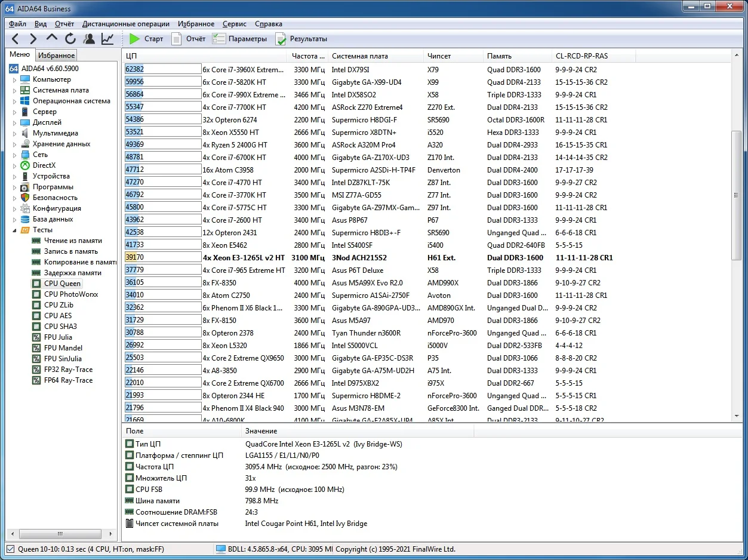The image size is (748, 560).
Task: Click the horizontal scrollbar of the tree panel
Action: pyautogui.click(x=60, y=534)
